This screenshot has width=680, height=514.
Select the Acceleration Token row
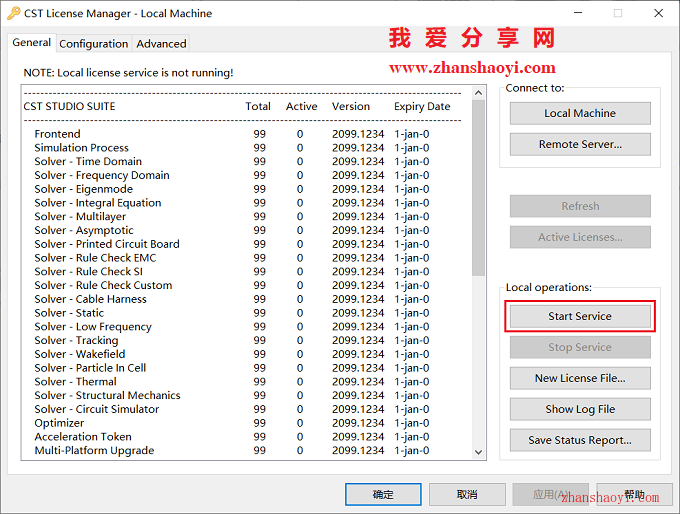click(x=232, y=437)
